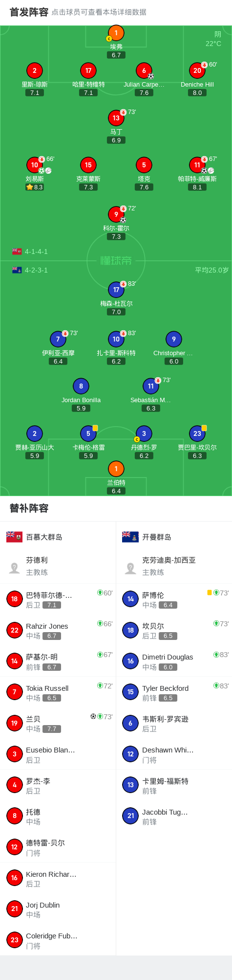Open Deniche Hill number 20 player icon
The width and height of the screenshot is (232, 980).
[x=197, y=70]
